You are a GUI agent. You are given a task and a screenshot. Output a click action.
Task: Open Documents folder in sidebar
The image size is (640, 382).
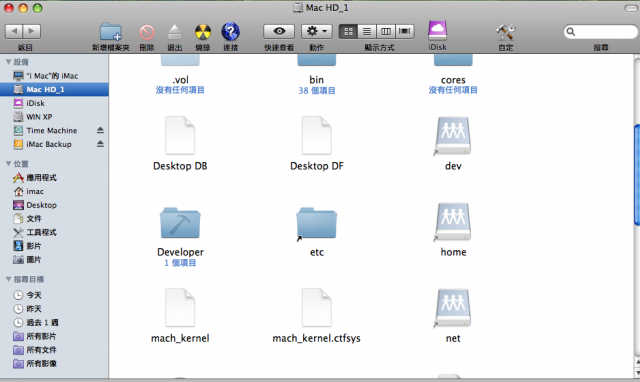(54, 219)
